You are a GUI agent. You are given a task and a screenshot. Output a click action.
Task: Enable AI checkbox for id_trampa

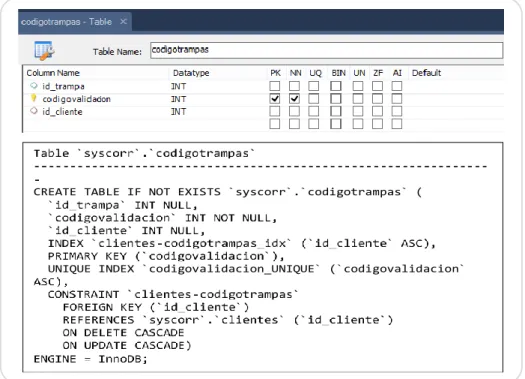pos(397,86)
